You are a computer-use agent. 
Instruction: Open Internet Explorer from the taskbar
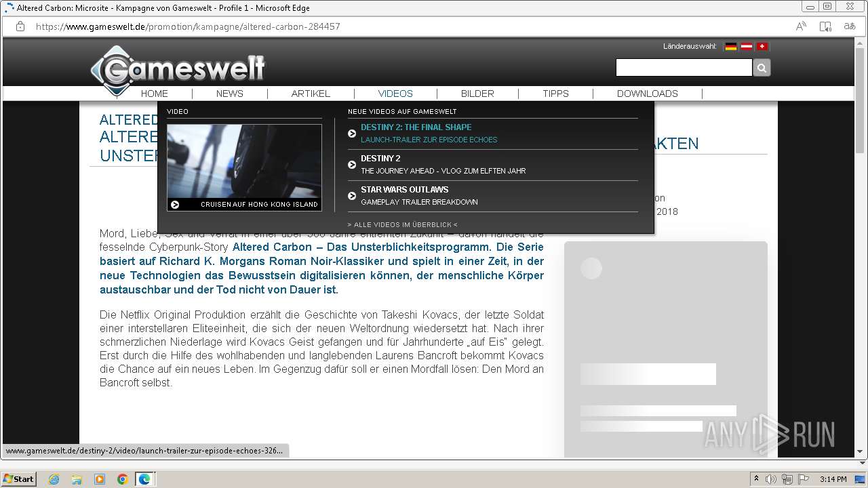tap(54, 479)
